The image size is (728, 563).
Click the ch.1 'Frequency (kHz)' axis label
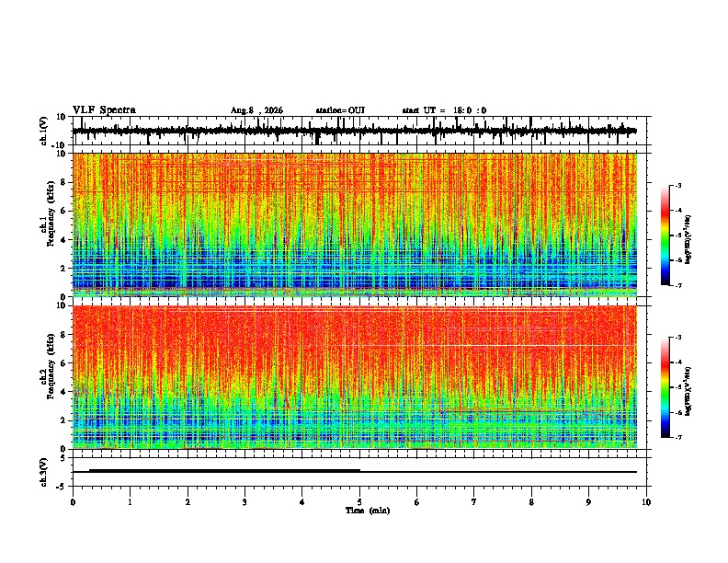[51, 213]
